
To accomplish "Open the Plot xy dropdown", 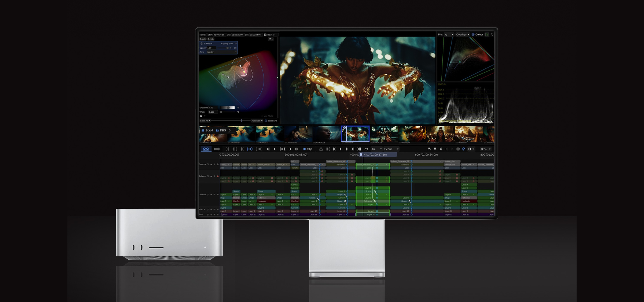I will coord(449,34).
